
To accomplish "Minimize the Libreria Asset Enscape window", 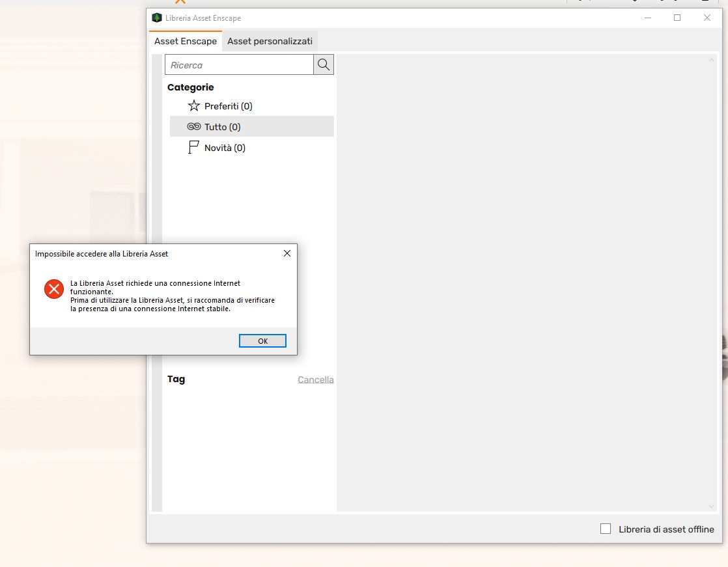I will click(x=648, y=18).
